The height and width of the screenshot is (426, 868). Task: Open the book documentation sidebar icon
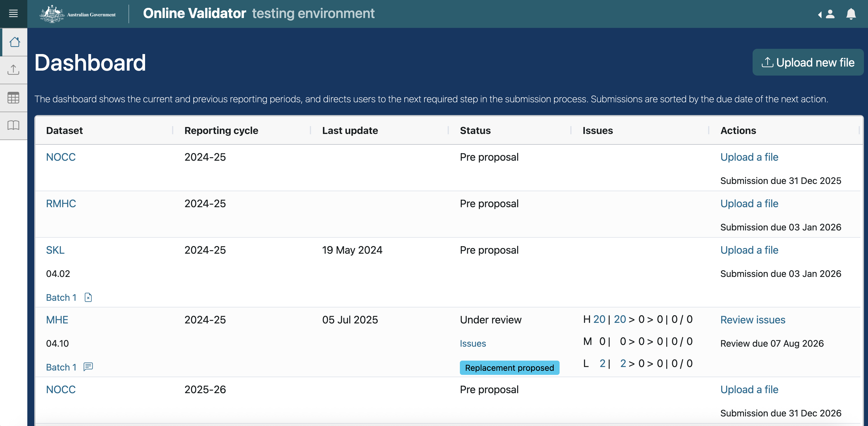click(13, 126)
